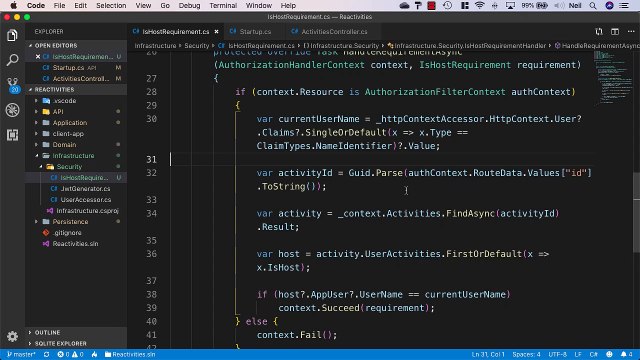Close the IsHostRequirement.cs editor tab

[216, 31]
